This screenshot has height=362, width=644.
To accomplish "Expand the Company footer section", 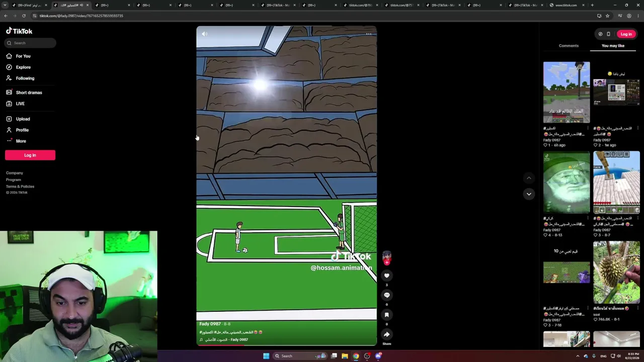I will [x=15, y=173].
